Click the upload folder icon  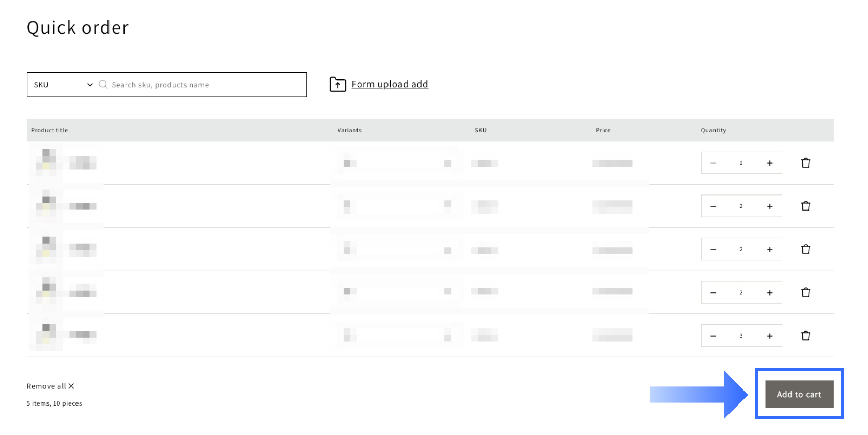(337, 84)
